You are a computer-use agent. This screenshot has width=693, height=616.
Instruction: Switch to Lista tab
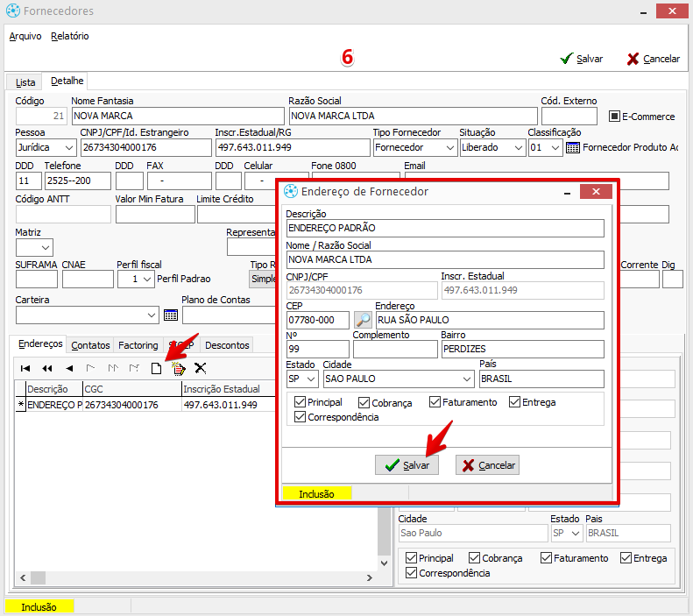[25, 82]
